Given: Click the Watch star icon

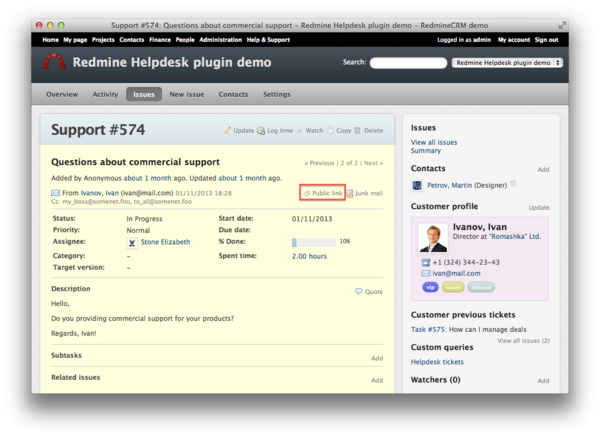Looking at the screenshot, I should pos(299,130).
